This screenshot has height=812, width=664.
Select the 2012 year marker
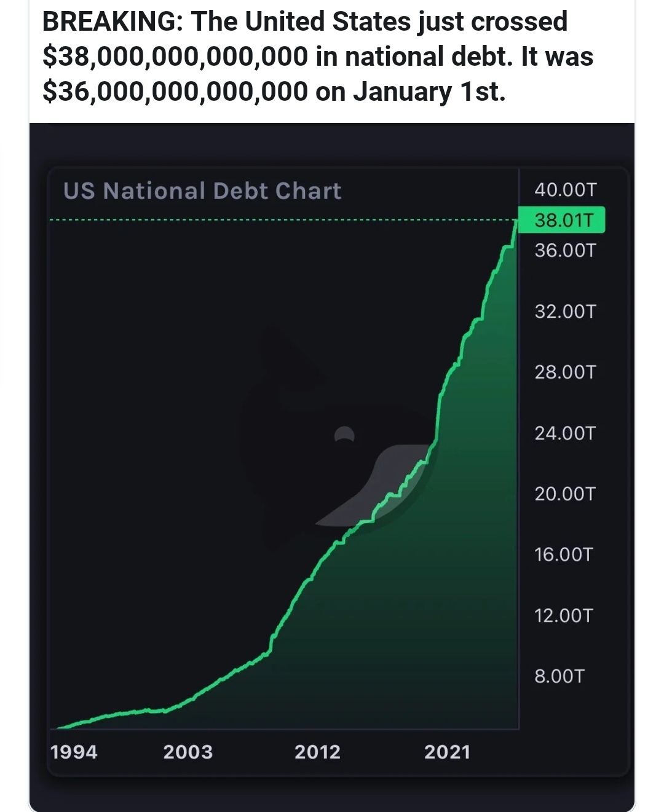[317, 752]
